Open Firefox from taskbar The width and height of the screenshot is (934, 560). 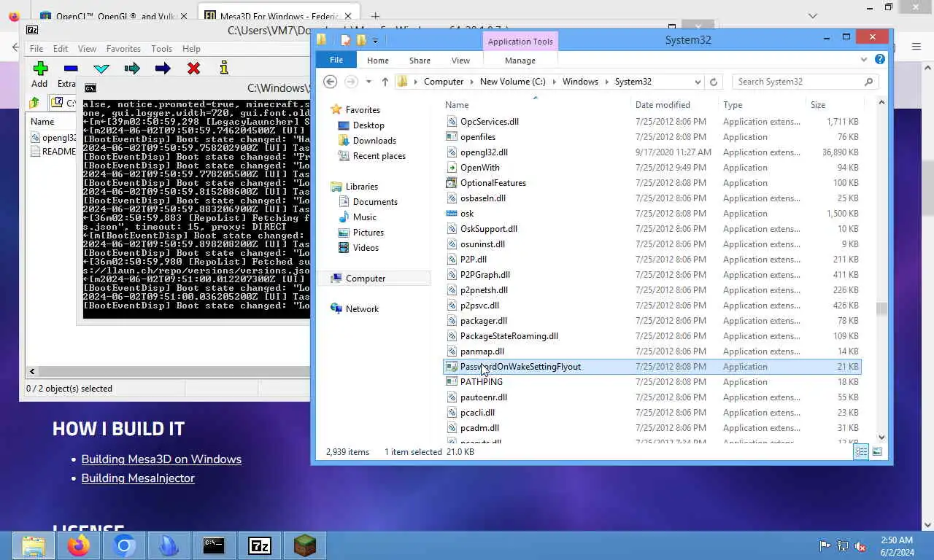pyautogui.click(x=79, y=545)
